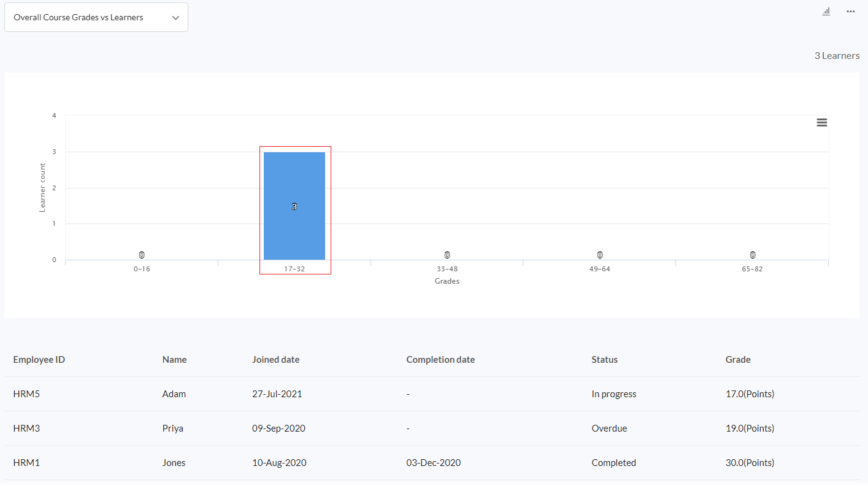Click the name Adam
This screenshot has height=485, width=868.
174,394
